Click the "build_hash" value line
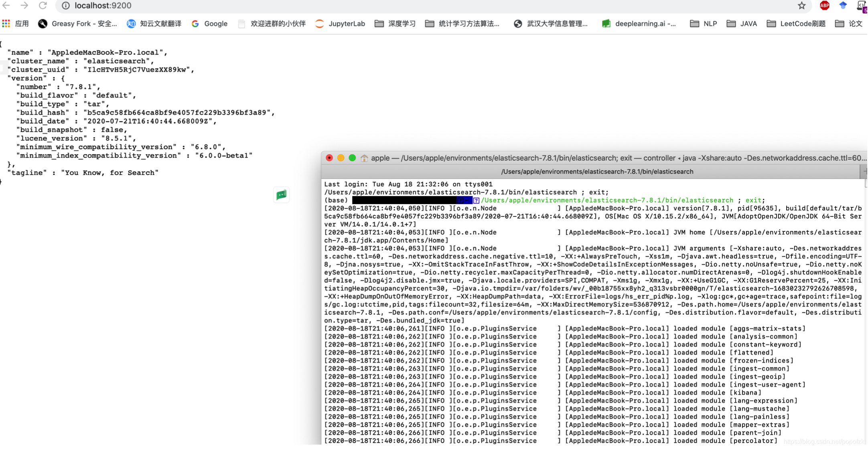The height and width of the screenshot is (449, 868). [x=146, y=113]
